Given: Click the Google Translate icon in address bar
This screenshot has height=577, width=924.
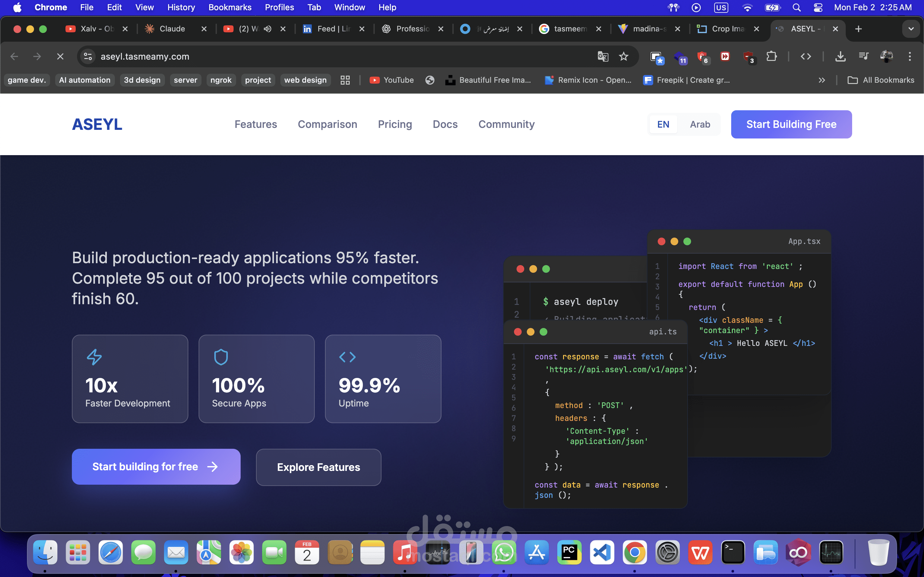Looking at the screenshot, I should coord(603,56).
